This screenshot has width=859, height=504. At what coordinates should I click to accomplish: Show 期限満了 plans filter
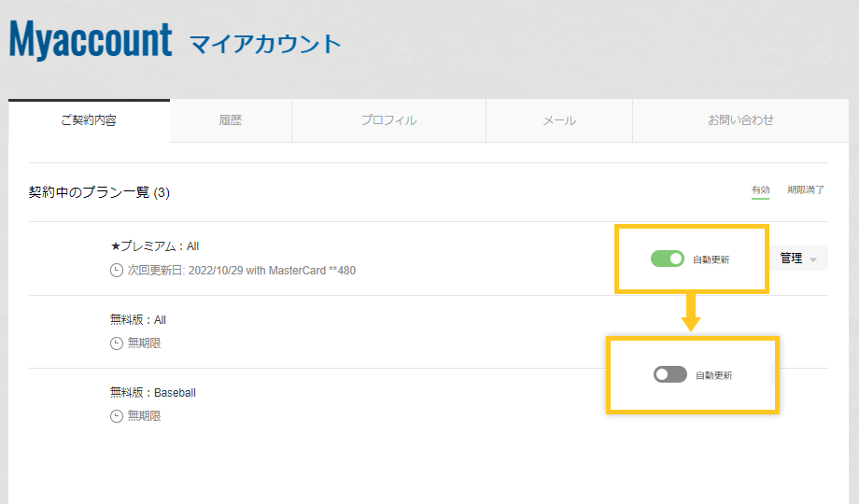(806, 190)
